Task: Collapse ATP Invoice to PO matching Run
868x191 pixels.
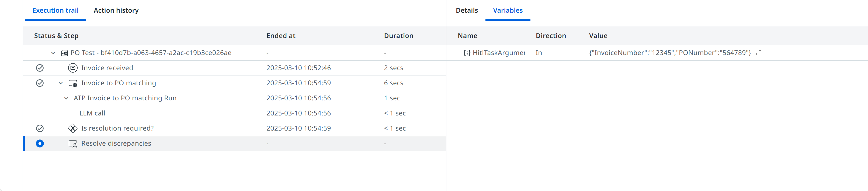Action: point(66,98)
